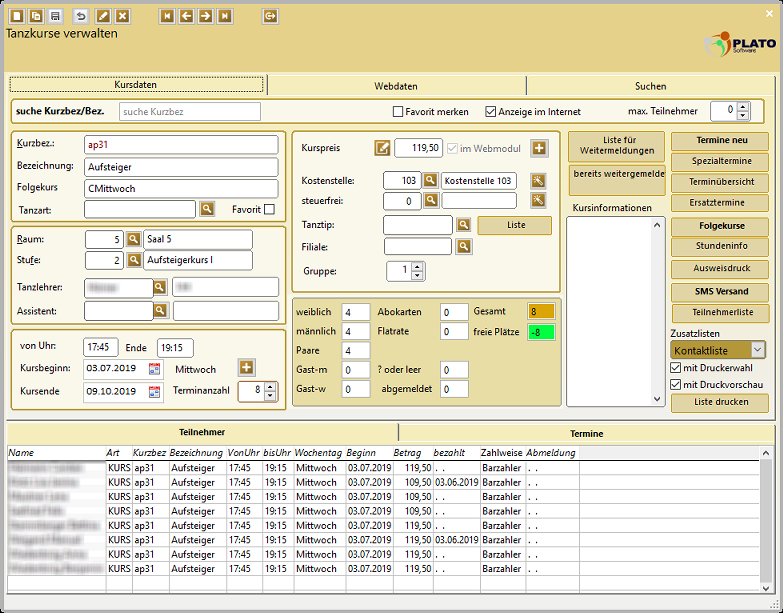Click Kursinformationen text area
783x613 pixels.
616,311
